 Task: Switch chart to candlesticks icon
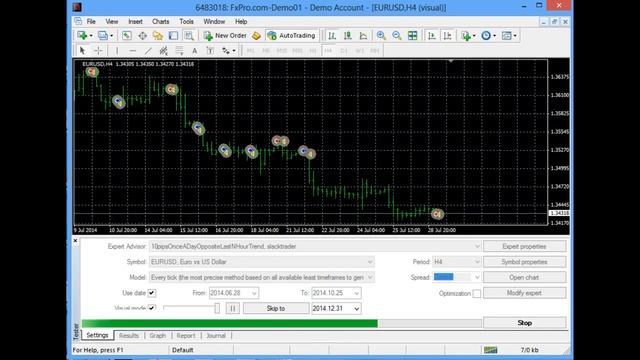point(347,36)
